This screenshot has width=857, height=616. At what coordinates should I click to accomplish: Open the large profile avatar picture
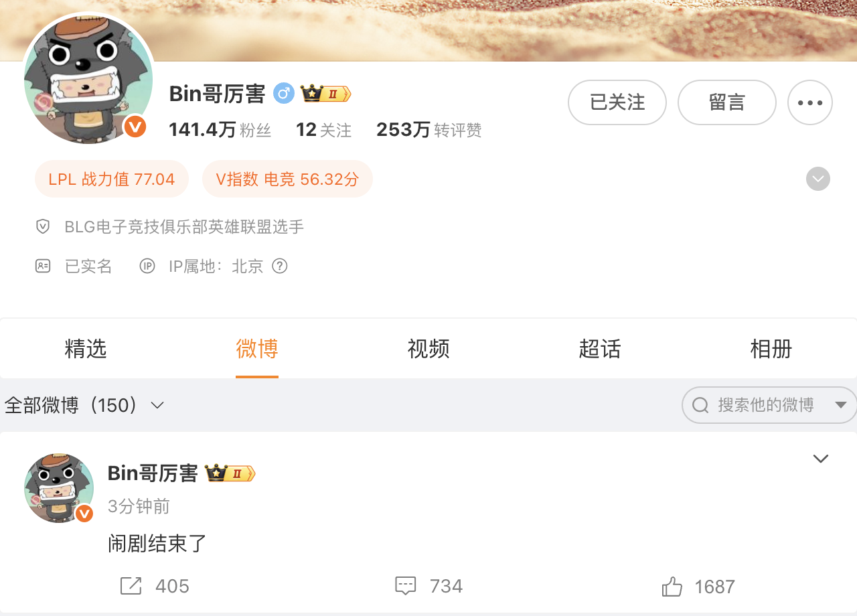(x=90, y=79)
